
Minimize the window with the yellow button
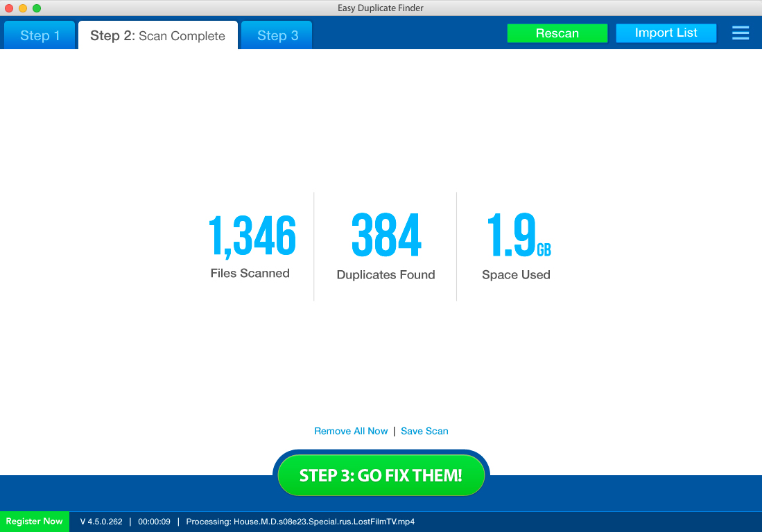click(x=23, y=8)
